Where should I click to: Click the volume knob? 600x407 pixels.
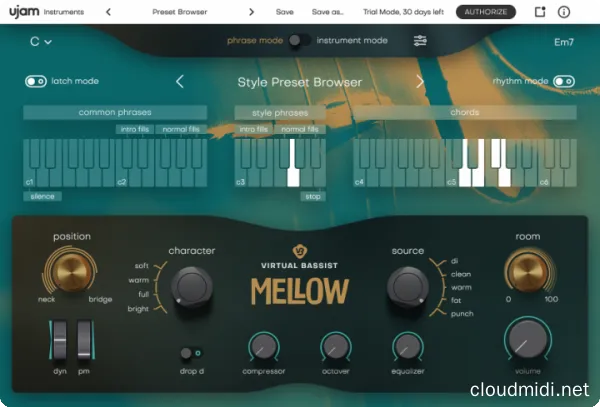click(x=526, y=343)
